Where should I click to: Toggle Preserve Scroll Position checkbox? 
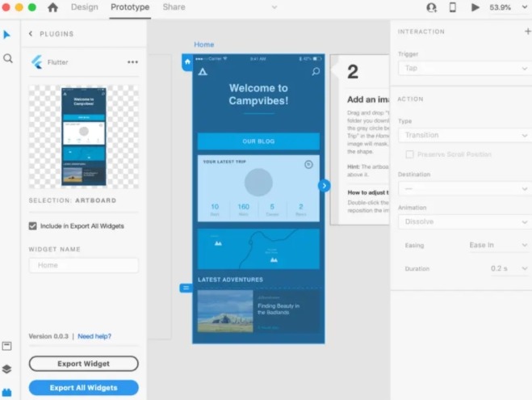[410, 154]
